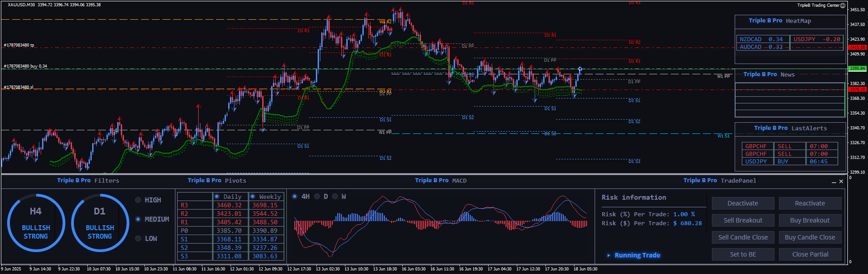
Task: Close the Triple B Pro TradePanel
Action: point(841,181)
